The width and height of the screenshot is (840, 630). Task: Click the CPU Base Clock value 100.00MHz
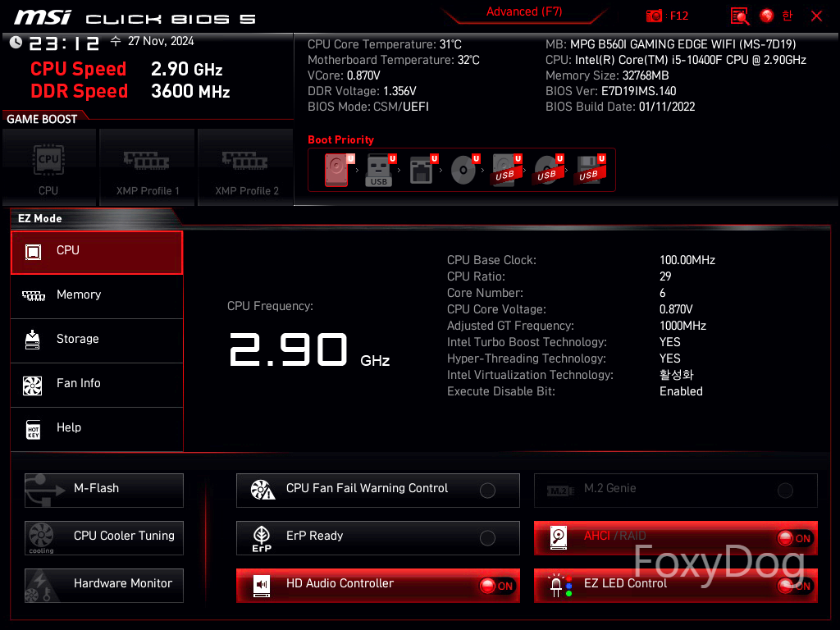pyautogui.click(x=687, y=260)
